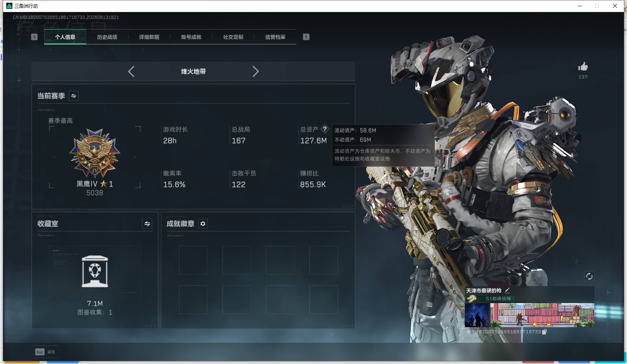Click the question mark next to 总资产
This screenshot has width=627, height=364.
[x=325, y=129]
